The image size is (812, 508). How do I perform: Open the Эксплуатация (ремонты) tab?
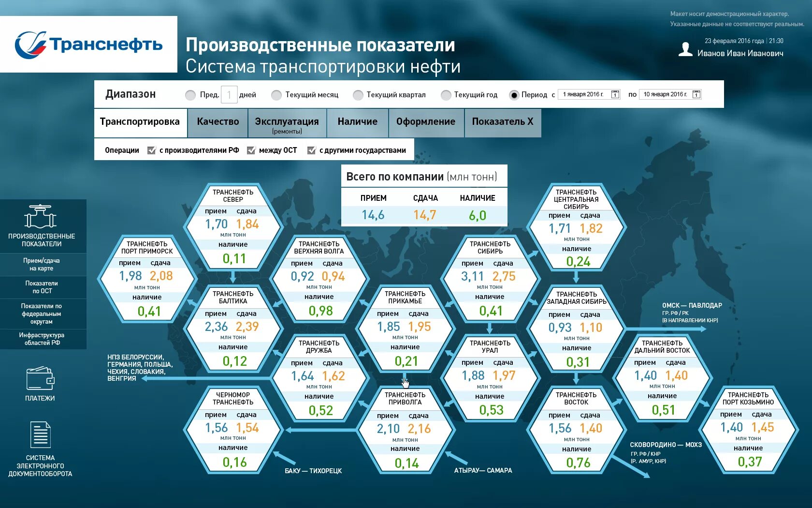(x=287, y=123)
